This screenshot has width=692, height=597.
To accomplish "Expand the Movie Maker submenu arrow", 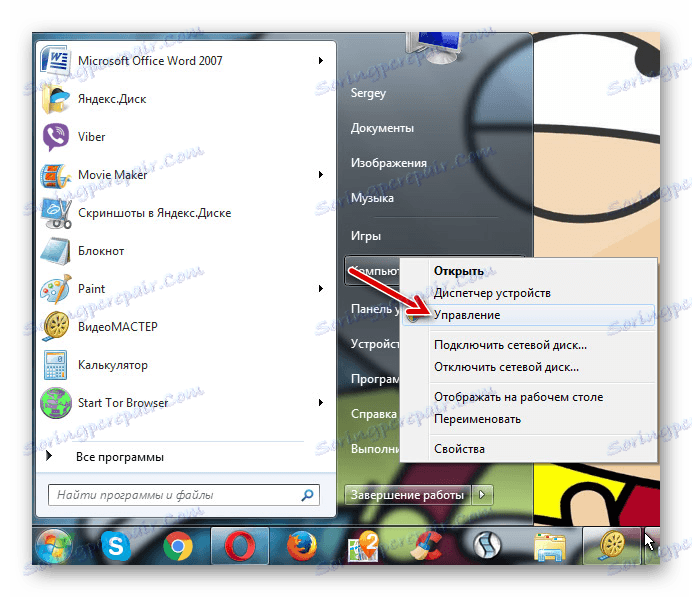I will [321, 175].
